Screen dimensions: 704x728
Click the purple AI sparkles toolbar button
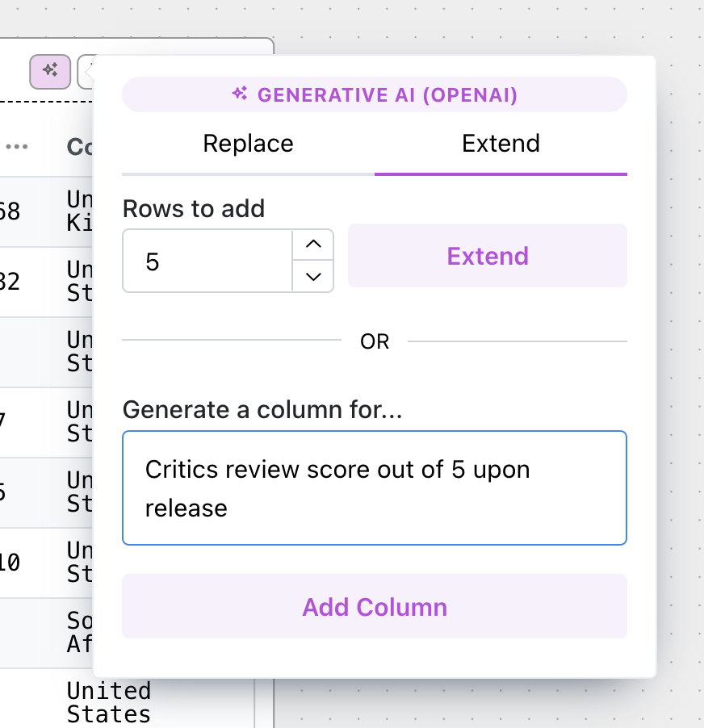(x=49, y=72)
